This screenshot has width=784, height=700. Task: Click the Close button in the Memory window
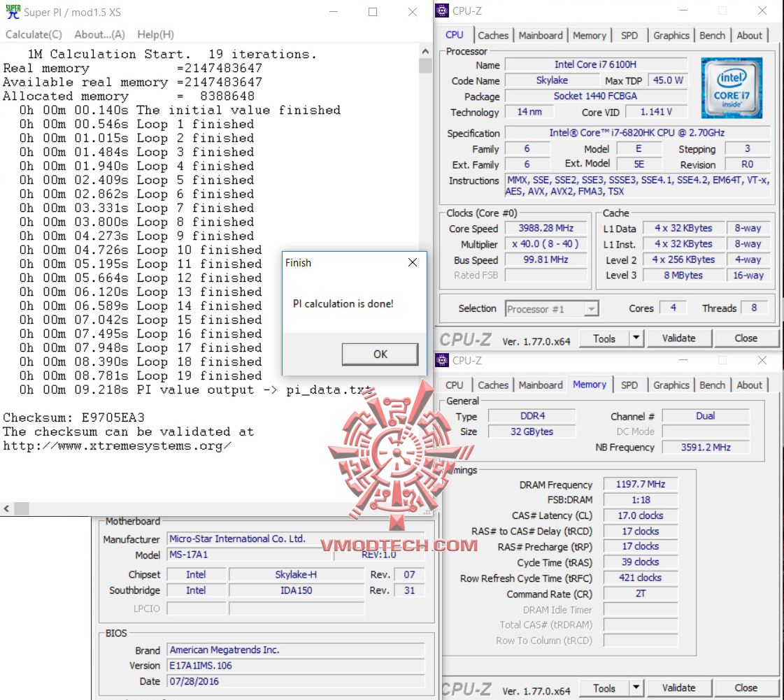(746, 687)
